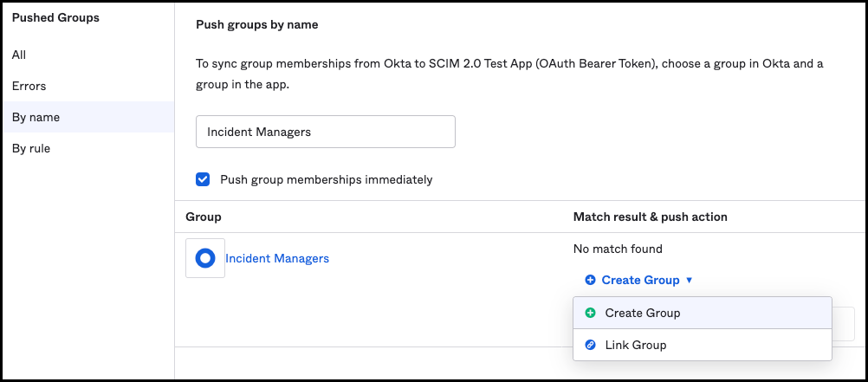Choose Create Group from the dropdown menu

click(702, 313)
